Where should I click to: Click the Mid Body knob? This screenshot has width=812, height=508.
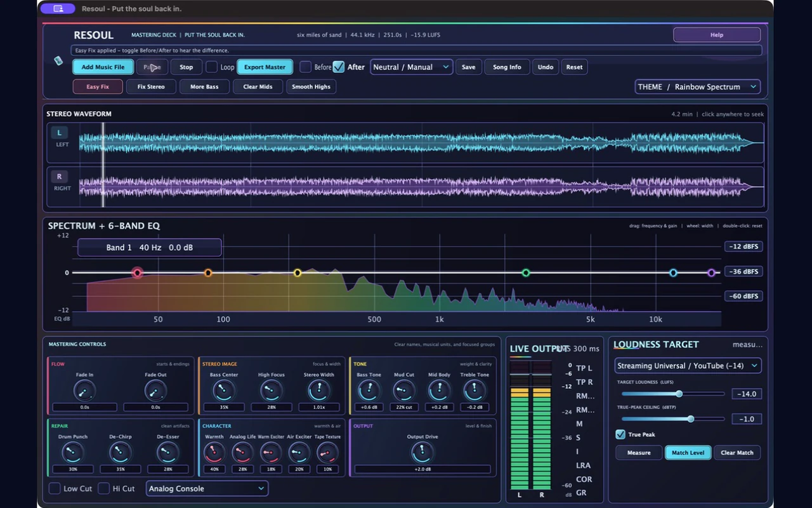click(439, 391)
